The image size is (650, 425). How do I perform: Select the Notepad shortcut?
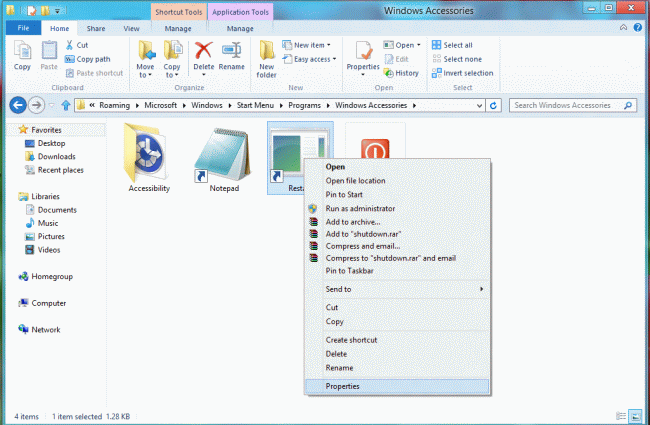point(224,158)
